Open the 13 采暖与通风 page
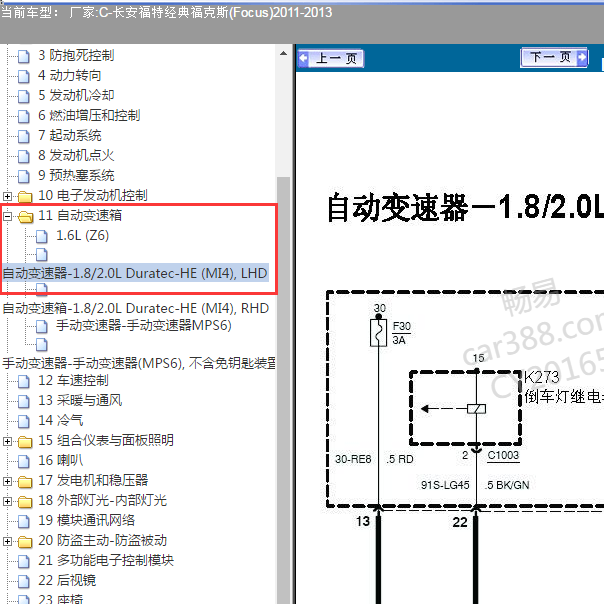604x604 pixels. tap(80, 401)
